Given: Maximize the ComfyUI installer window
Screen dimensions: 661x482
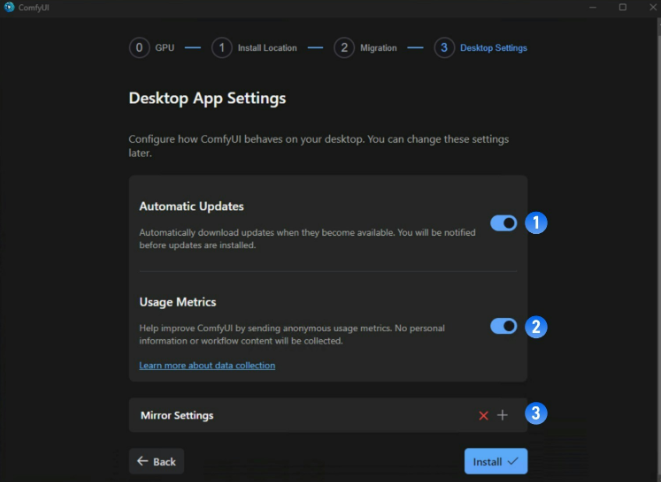Looking at the screenshot, I should (x=622, y=7).
